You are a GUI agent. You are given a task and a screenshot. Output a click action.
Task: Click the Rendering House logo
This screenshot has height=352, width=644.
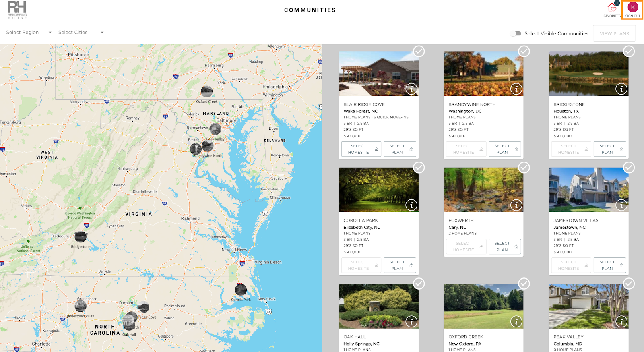point(17,10)
